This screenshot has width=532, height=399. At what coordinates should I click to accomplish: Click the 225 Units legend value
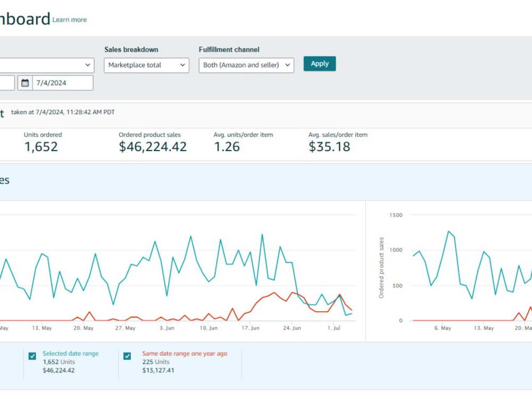156,362
